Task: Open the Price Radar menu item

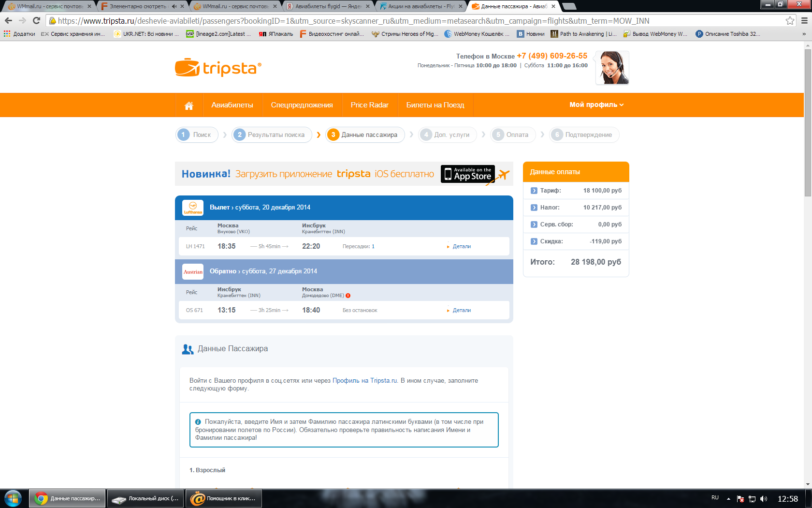Action: tap(370, 105)
